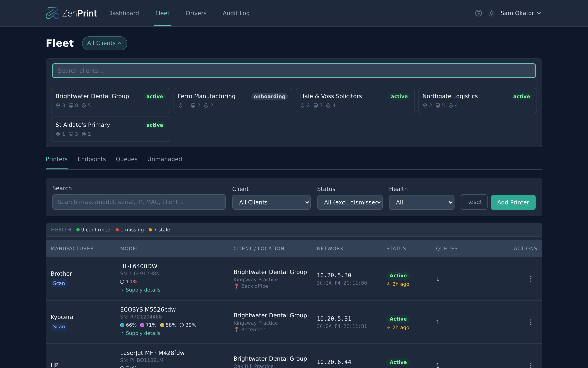
Task: Click the Kyocera row 2h ago warning
Action: (x=398, y=328)
